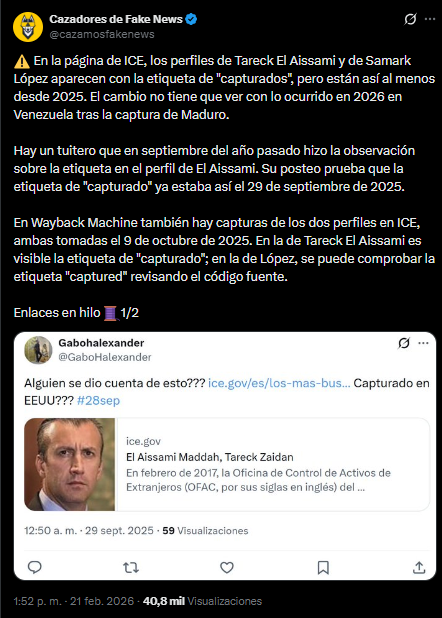
Task: Click Grok icon on main post
Action: [410, 19]
